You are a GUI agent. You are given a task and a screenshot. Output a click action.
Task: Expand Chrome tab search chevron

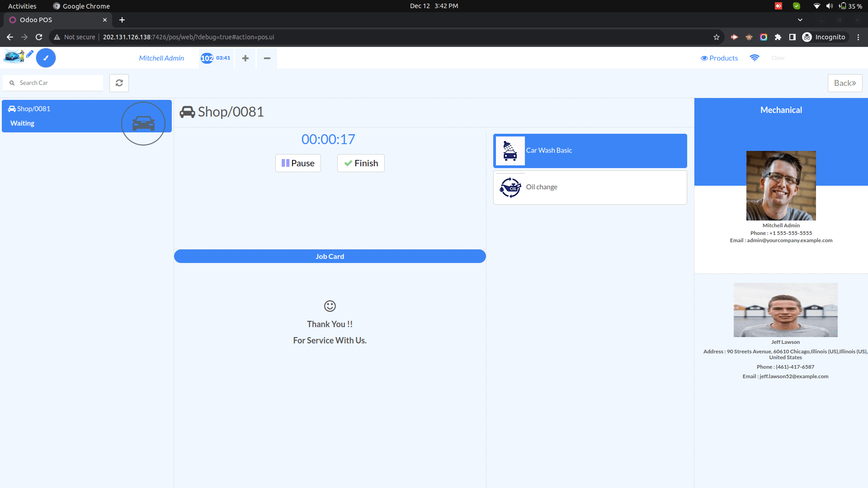(x=800, y=20)
